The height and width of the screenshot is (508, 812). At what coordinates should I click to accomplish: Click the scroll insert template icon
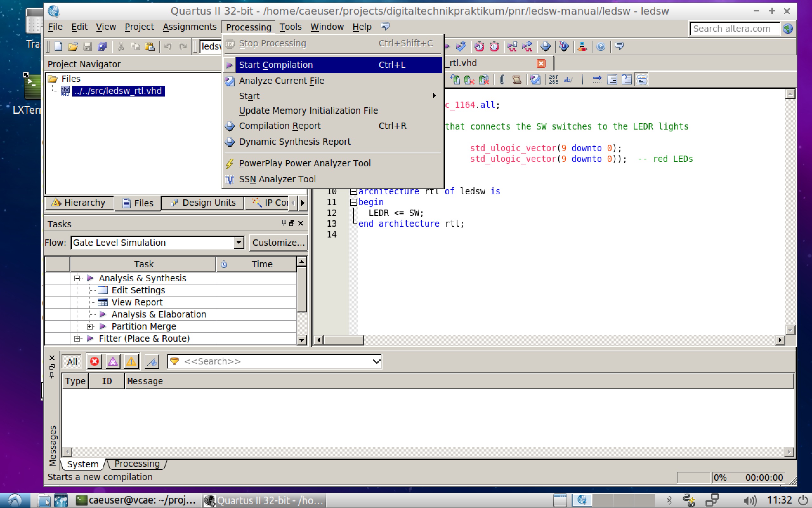(x=517, y=80)
